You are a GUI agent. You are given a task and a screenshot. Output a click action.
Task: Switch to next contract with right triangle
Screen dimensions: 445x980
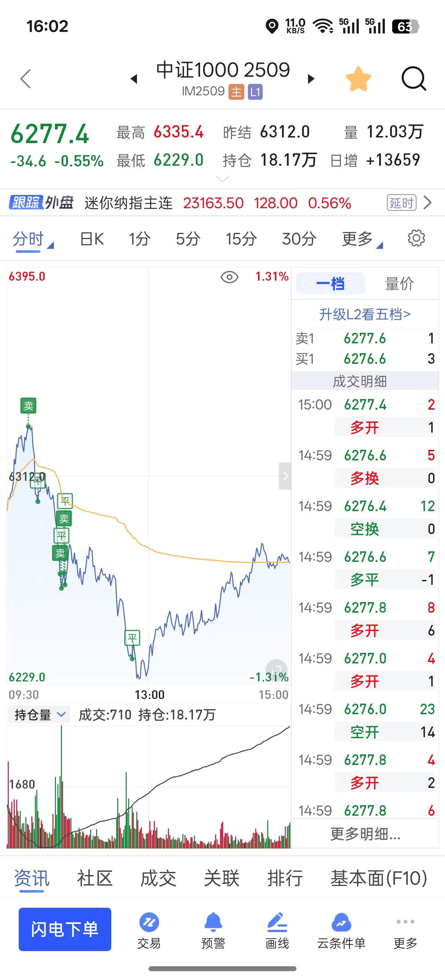311,79
